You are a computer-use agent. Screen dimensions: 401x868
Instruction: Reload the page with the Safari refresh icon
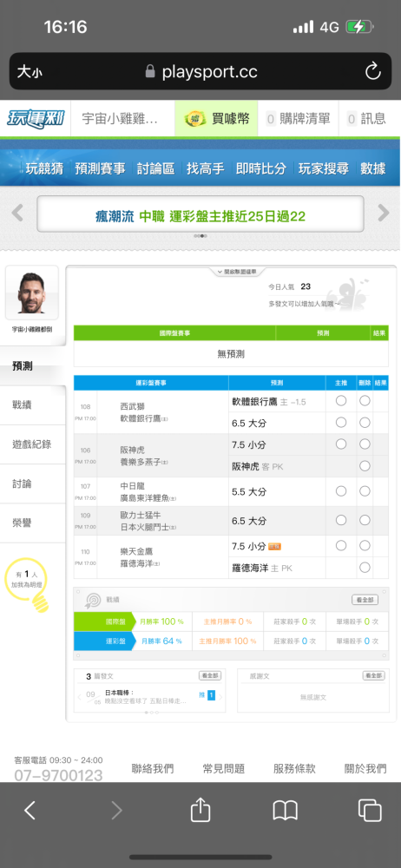pos(372,71)
